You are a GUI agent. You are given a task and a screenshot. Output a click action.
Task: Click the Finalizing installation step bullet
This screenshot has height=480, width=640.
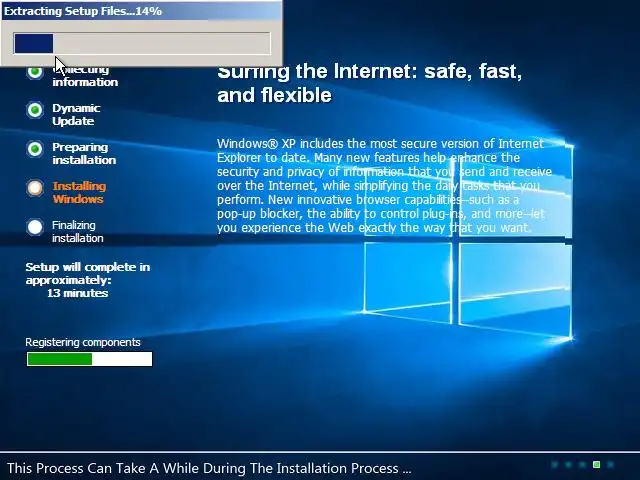[x=35, y=227]
